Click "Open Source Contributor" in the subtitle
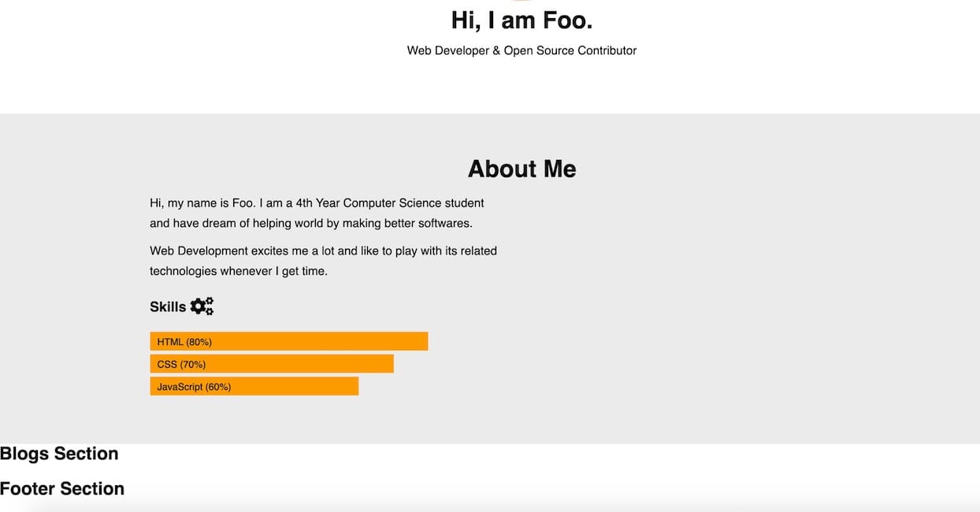The image size is (980, 512). point(570,50)
